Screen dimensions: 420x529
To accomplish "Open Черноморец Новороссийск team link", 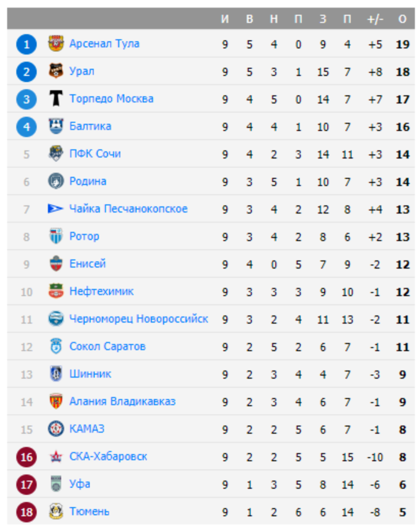I will (139, 319).
